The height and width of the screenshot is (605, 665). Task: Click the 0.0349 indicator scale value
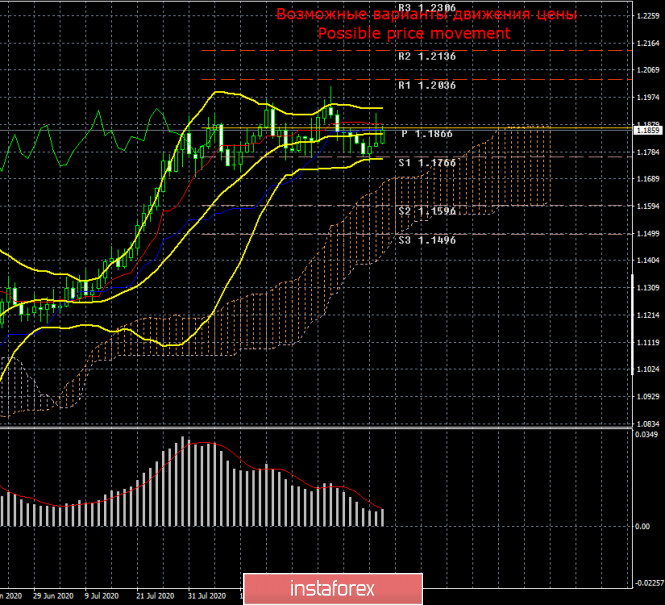pyautogui.click(x=647, y=435)
